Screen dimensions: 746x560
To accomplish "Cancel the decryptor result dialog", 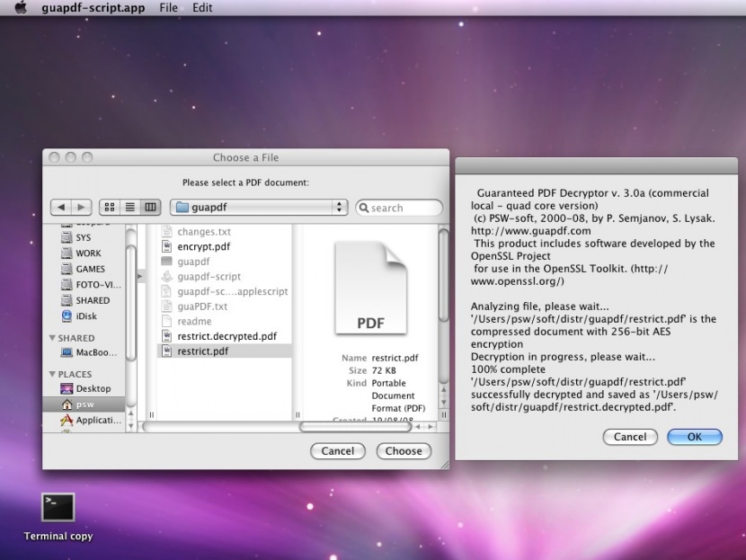I will 630,437.
